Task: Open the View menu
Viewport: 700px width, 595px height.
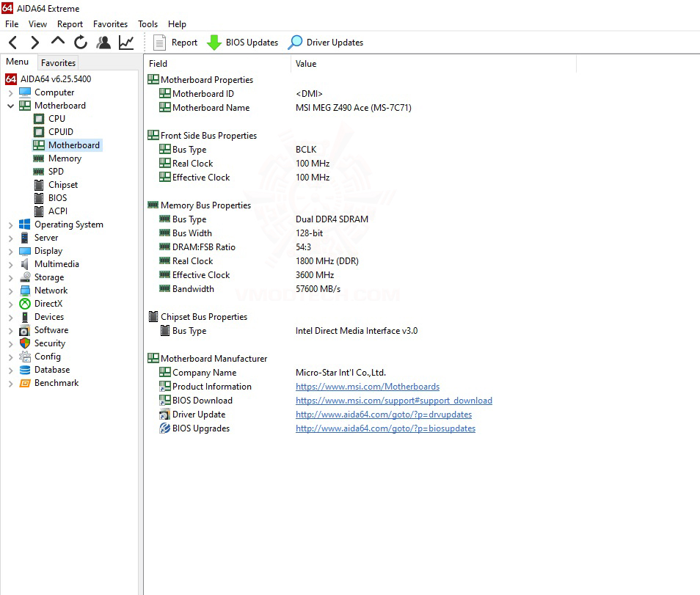Action: (37, 24)
